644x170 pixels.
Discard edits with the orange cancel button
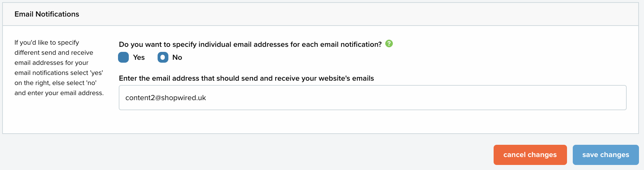[530, 155]
